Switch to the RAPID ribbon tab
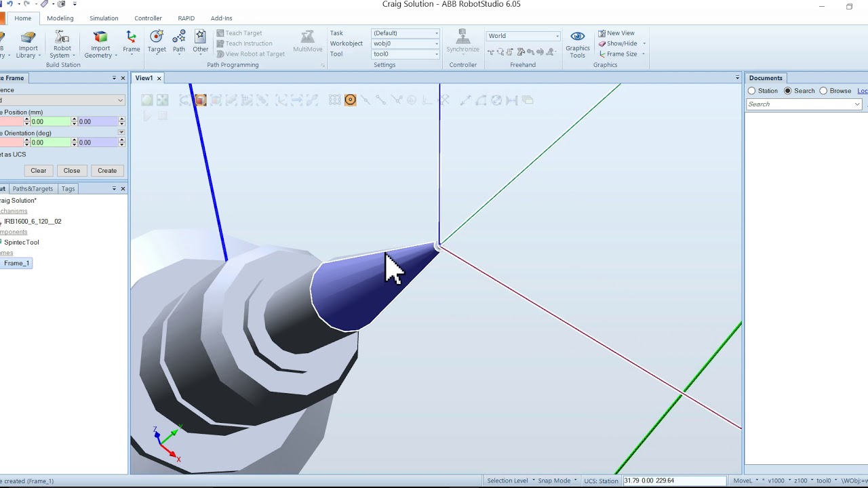868x488 pixels. point(186,18)
